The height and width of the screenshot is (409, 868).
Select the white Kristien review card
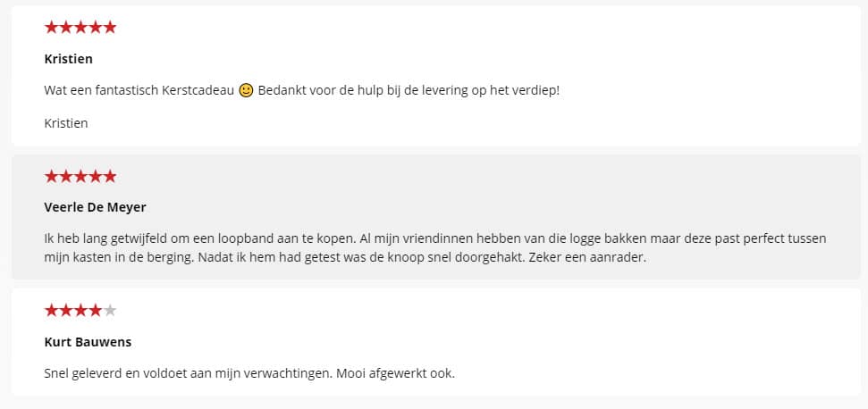coord(435,76)
